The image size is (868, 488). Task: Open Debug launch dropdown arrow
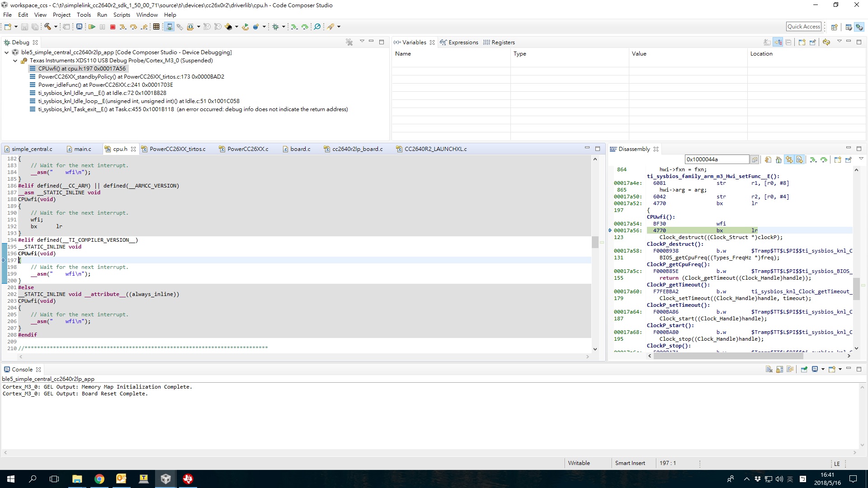(x=283, y=27)
